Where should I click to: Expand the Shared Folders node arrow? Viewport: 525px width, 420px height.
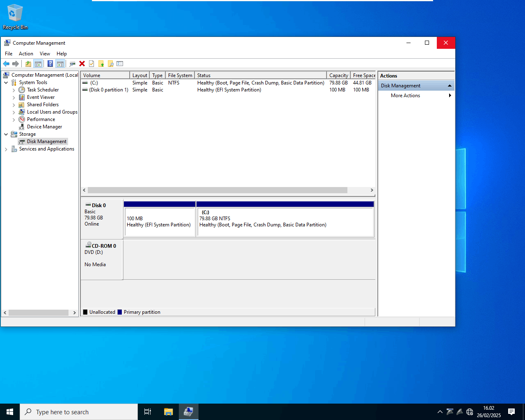point(14,105)
